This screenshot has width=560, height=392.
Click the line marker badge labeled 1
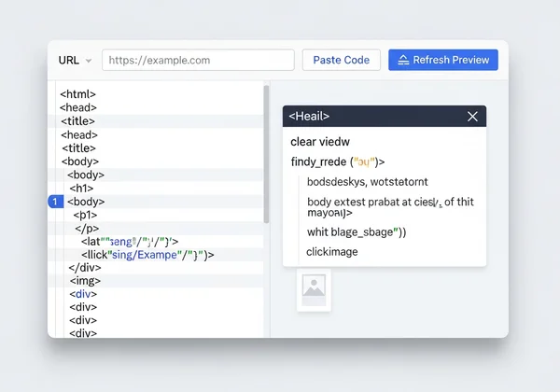tap(54, 202)
